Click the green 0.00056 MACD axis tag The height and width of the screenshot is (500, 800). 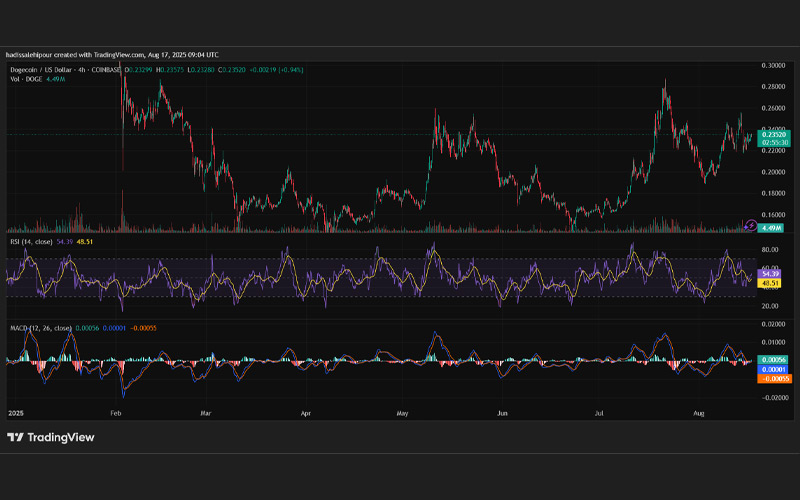tap(772, 360)
